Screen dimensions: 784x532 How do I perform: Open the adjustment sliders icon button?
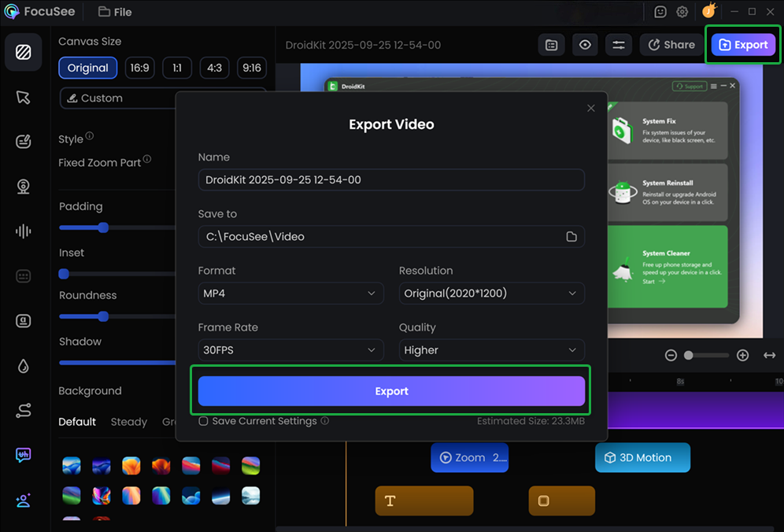click(619, 45)
